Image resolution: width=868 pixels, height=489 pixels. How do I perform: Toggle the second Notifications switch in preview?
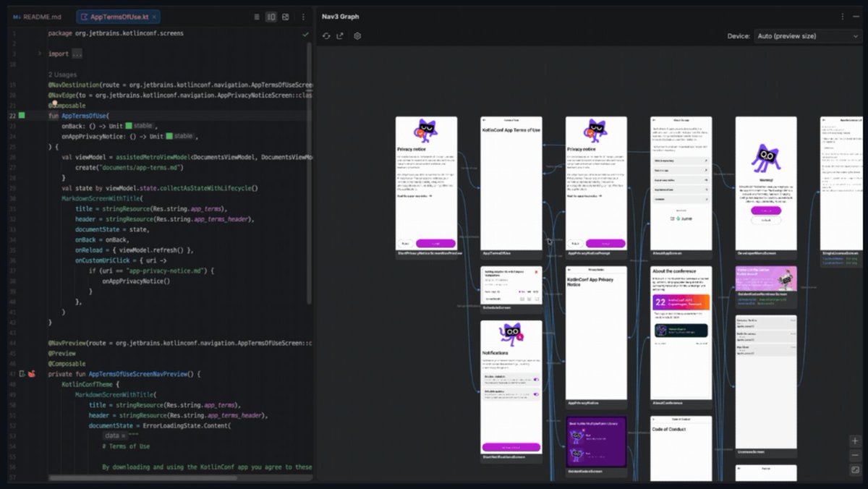(x=536, y=394)
